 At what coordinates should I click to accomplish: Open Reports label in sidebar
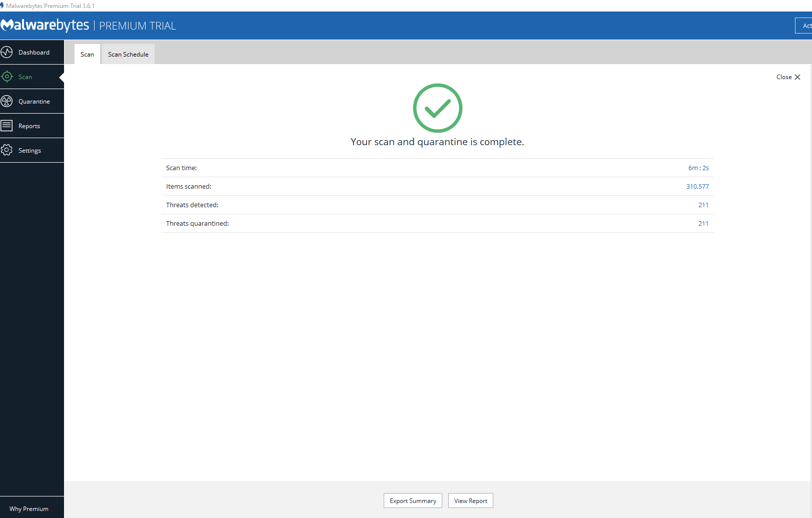pos(29,126)
